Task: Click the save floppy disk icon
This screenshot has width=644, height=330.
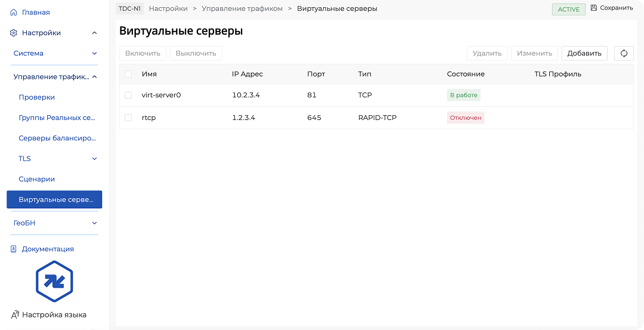Action: click(593, 8)
